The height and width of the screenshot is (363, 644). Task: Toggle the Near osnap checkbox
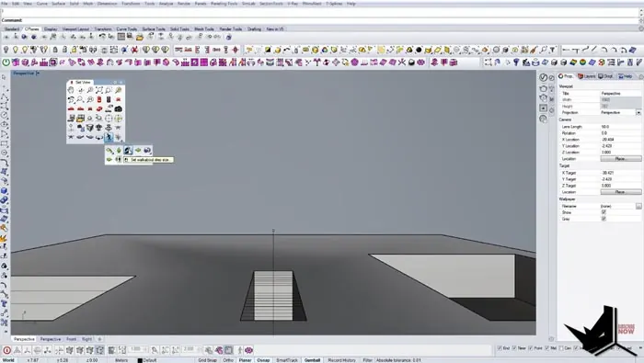[x=514, y=347]
